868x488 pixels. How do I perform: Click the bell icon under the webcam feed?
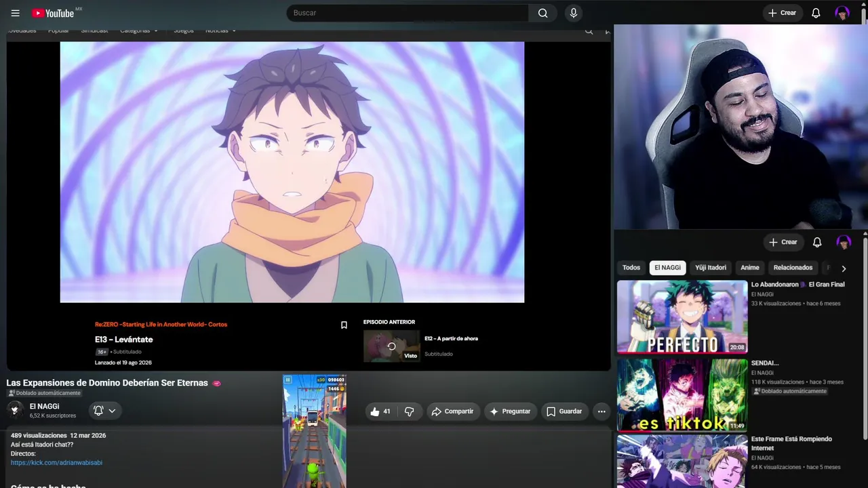(x=817, y=242)
